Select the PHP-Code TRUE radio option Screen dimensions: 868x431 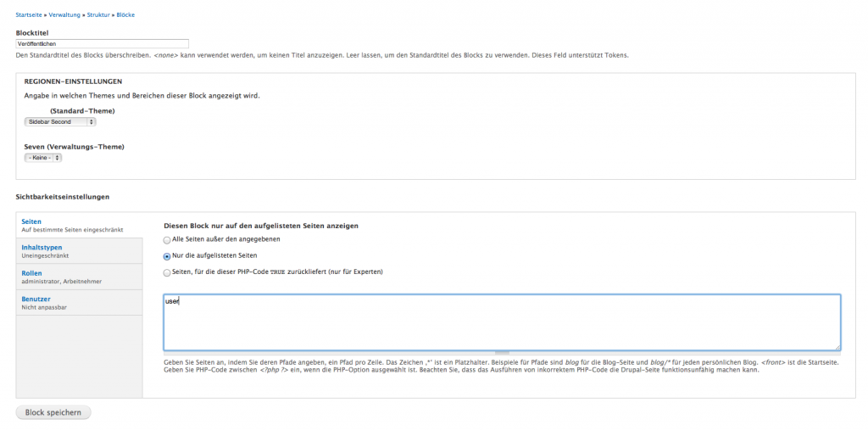coord(167,272)
